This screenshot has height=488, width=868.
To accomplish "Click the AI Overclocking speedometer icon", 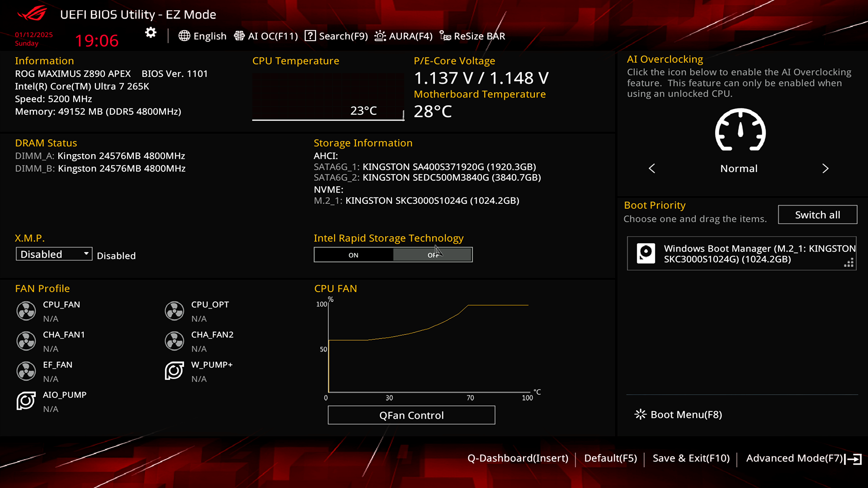I will (x=740, y=130).
